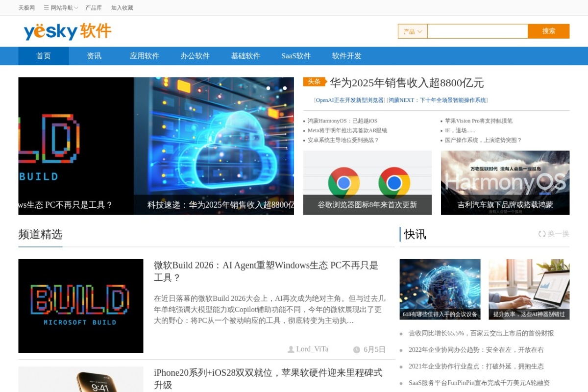Image resolution: width=588 pixels, height=392 pixels.
Task: Click the hamburger icon beside 网站导航
Action: point(47,8)
